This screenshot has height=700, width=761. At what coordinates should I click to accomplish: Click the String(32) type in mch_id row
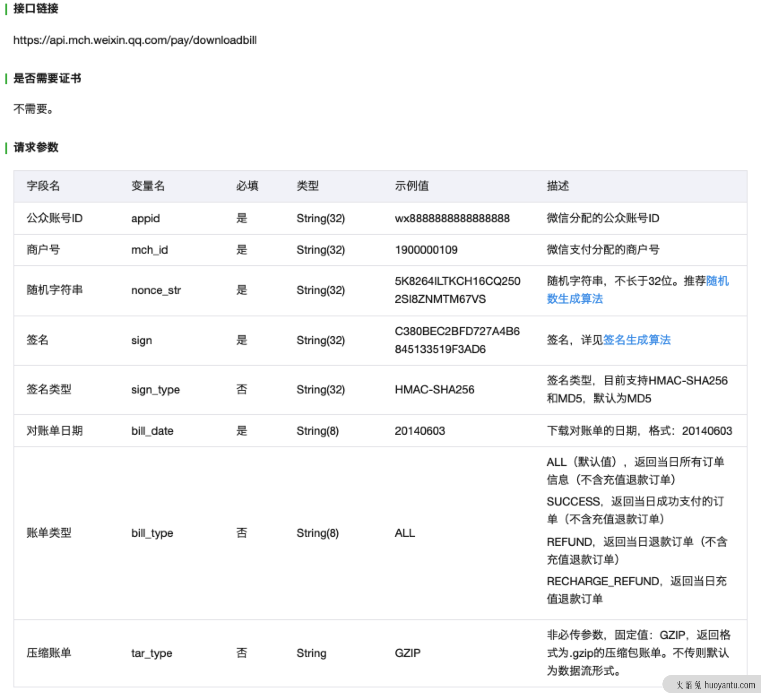[x=321, y=250]
